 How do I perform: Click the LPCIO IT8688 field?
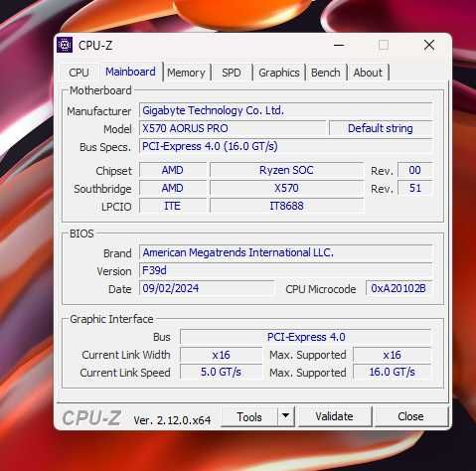coord(286,206)
